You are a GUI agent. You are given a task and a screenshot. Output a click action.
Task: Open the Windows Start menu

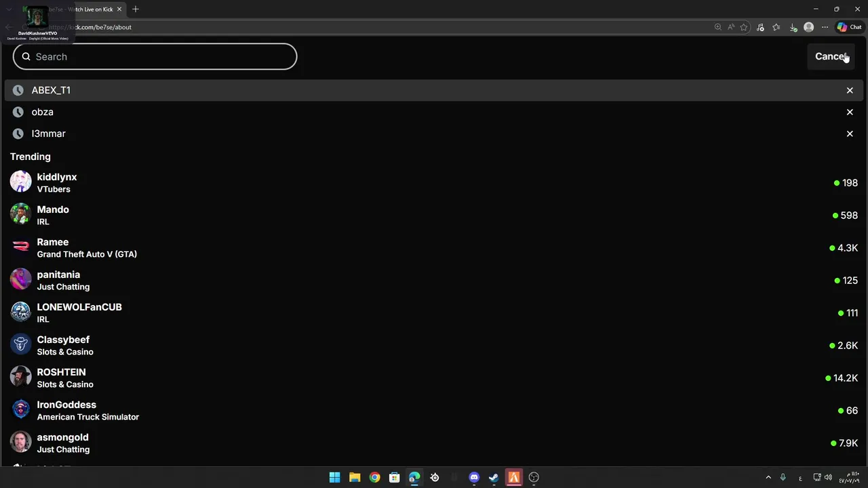334,477
